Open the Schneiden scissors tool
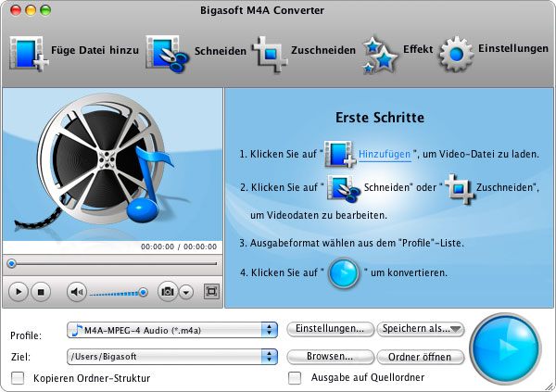 pos(168,55)
